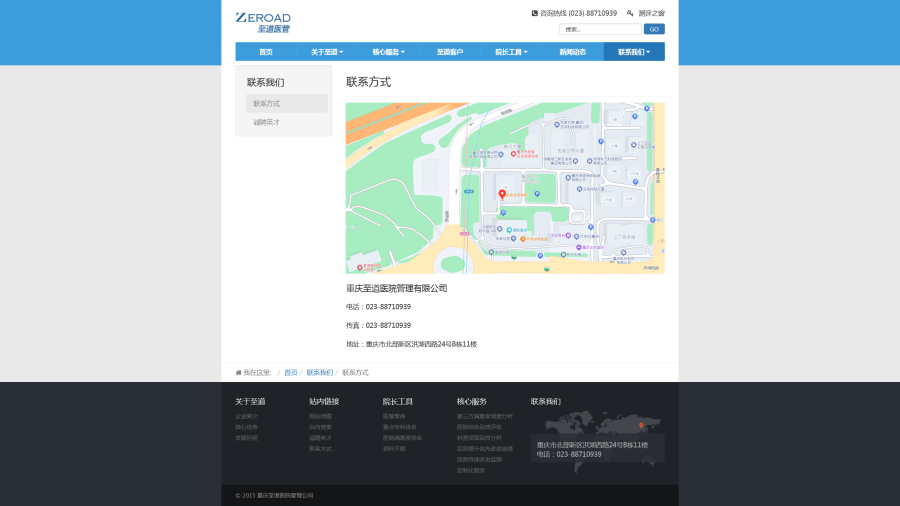Image resolution: width=900 pixels, height=506 pixels.
Task: Select 诚聘英才 in the left sidebar
Action: click(287, 122)
